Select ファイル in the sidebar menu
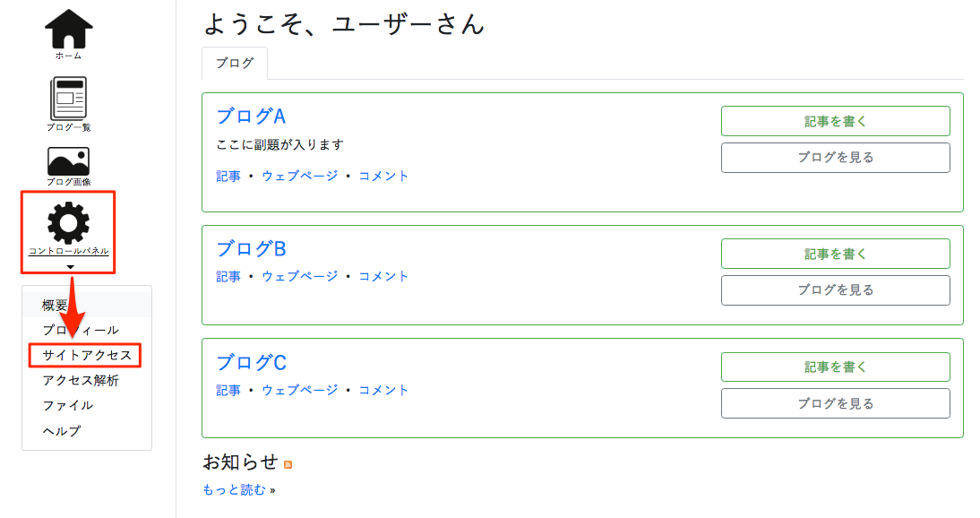The height and width of the screenshot is (518, 980). [68, 405]
